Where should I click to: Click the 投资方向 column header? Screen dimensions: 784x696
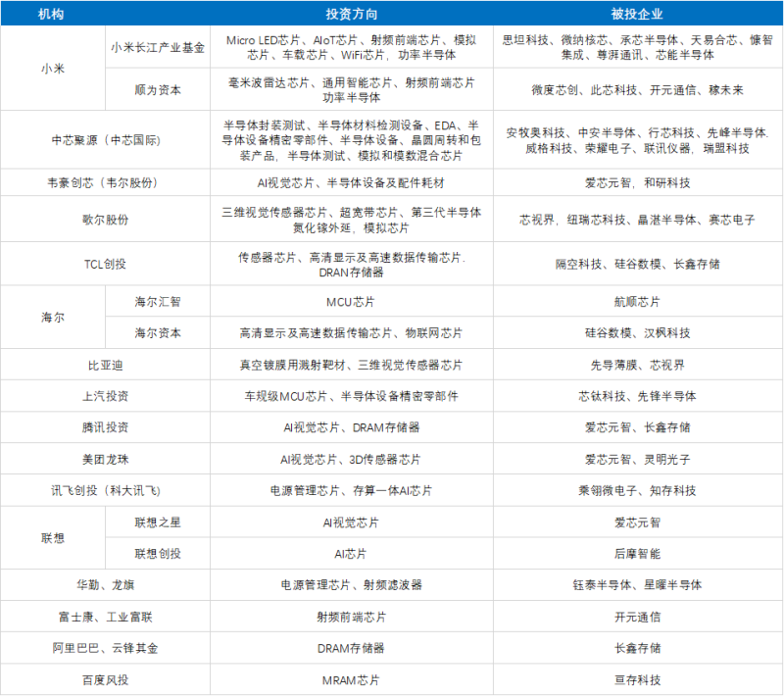coord(351,15)
